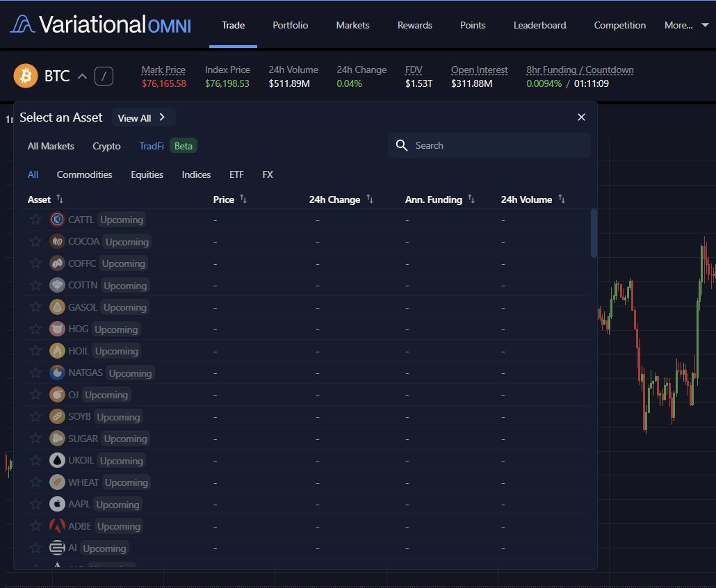Favorite AAPL with its star
This screenshot has width=716, height=588.
click(x=35, y=505)
